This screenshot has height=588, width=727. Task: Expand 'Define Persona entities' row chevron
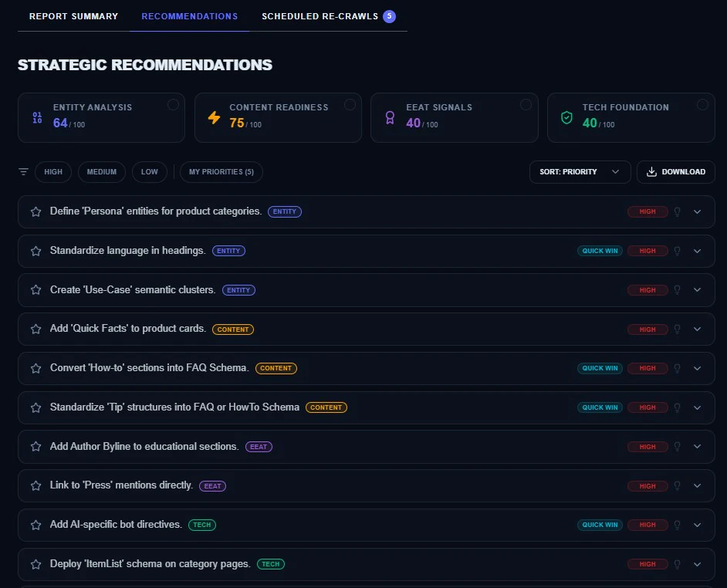697,211
